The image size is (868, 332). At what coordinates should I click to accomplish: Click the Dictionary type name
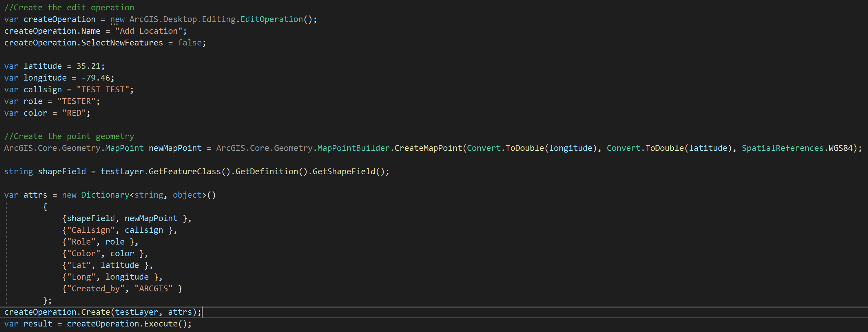[105, 195]
